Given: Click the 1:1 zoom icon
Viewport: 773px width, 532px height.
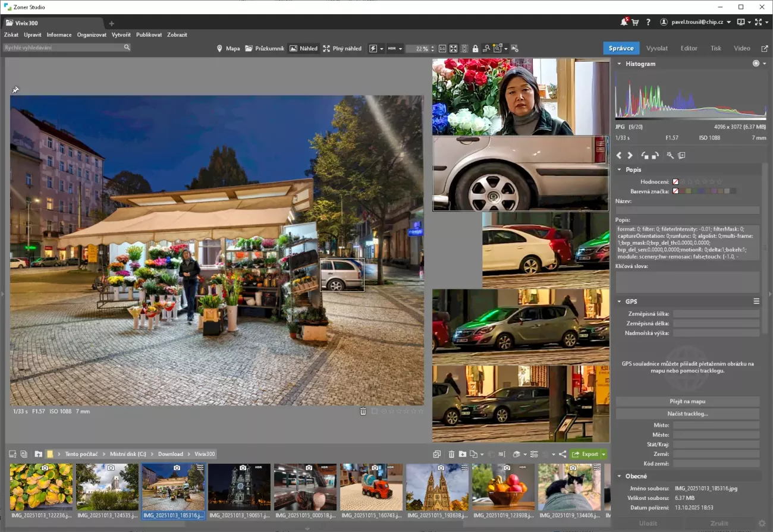Looking at the screenshot, I should point(442,49).
